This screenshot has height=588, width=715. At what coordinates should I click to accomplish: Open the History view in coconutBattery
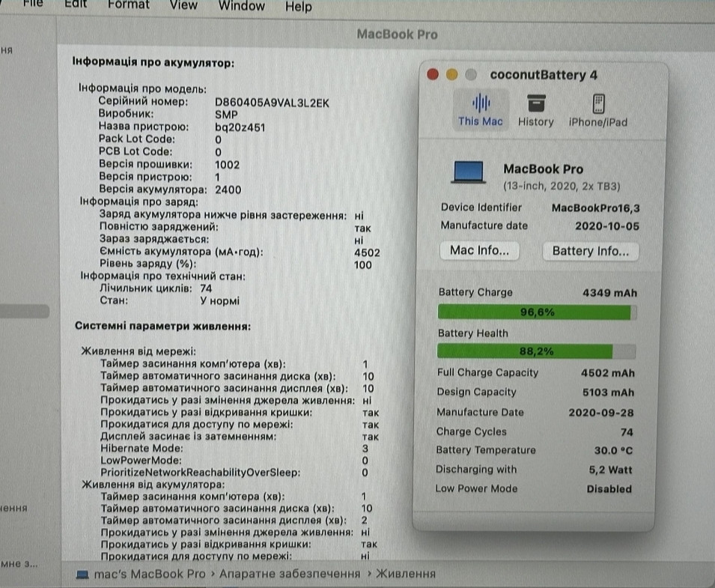point(535,111)
